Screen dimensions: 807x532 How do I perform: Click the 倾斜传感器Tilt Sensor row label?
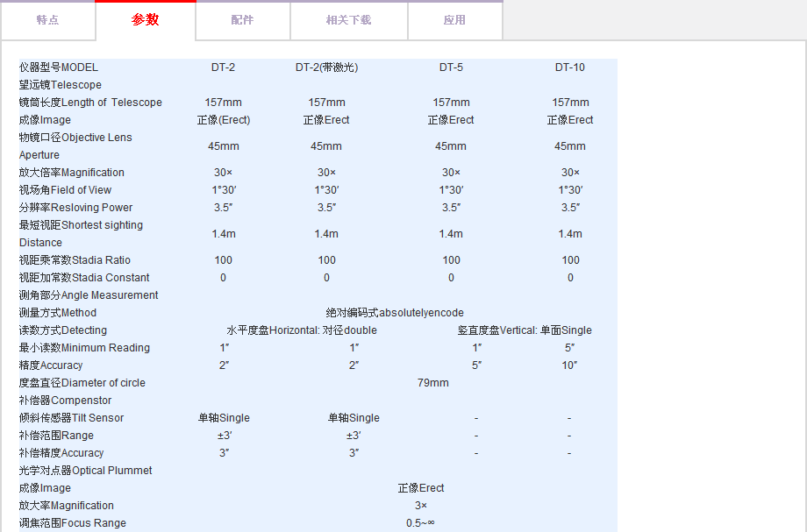pyautogui.click(x=71, y=418)
